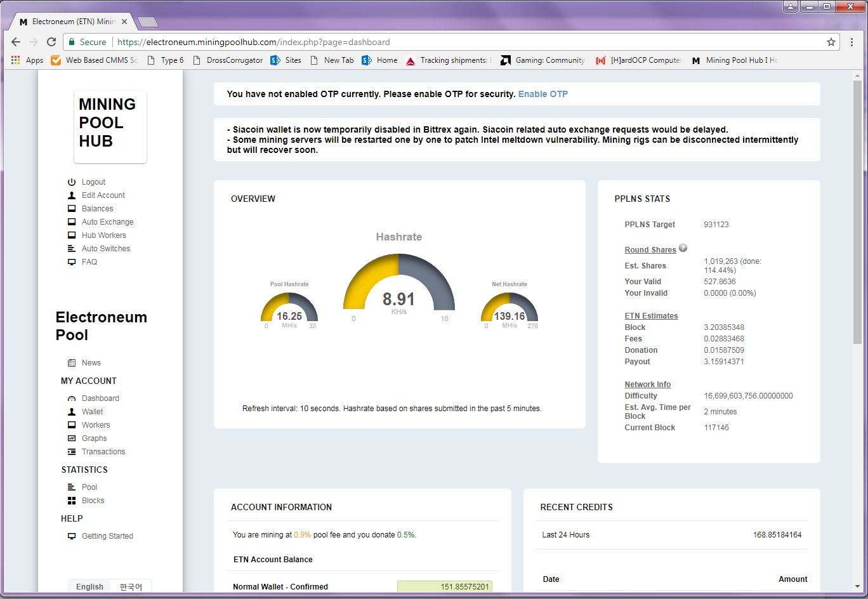Reload the page with refresh icon
The image size is (868, 599).
(x=51, y=42)
